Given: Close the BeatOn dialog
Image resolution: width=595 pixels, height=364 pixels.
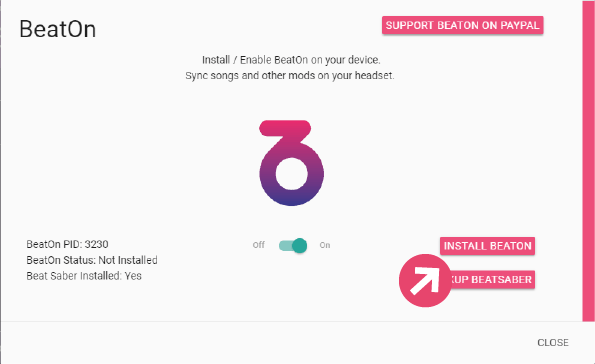Looking at the screenshot, I should pyautogui.click(x=553, y=343).
